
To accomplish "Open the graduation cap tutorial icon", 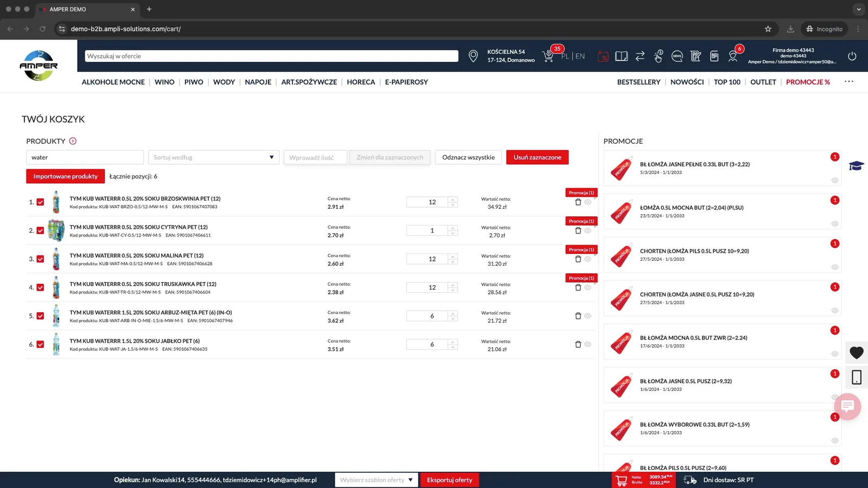I will pos(857,165).
